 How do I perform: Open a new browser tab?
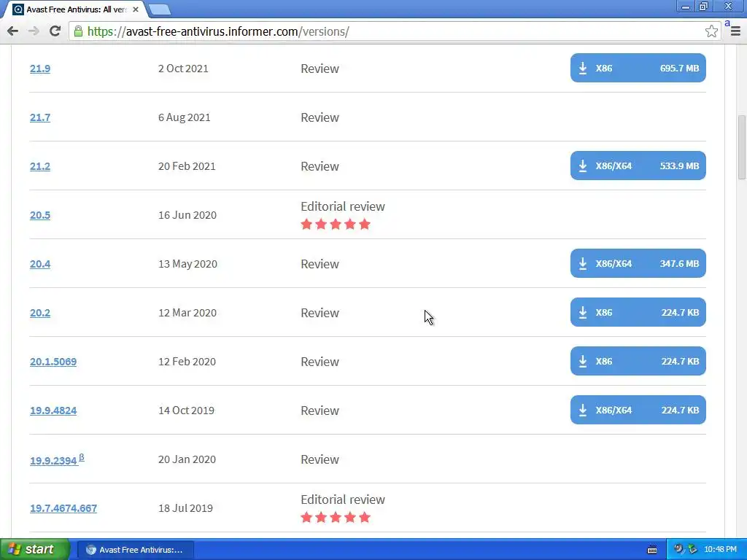point(159,9)
